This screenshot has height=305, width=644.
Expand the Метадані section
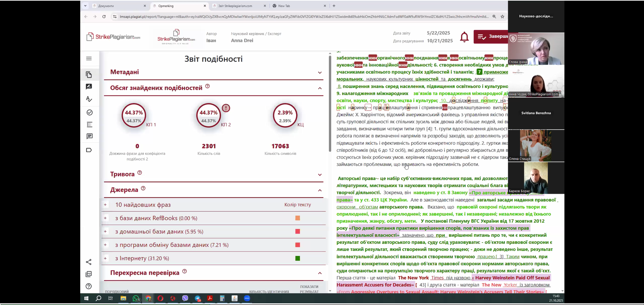320,73
